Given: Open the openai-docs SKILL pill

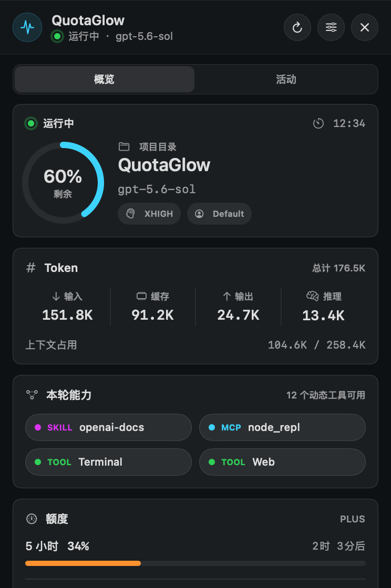Looking at the screenshot, I should point(108,427).
